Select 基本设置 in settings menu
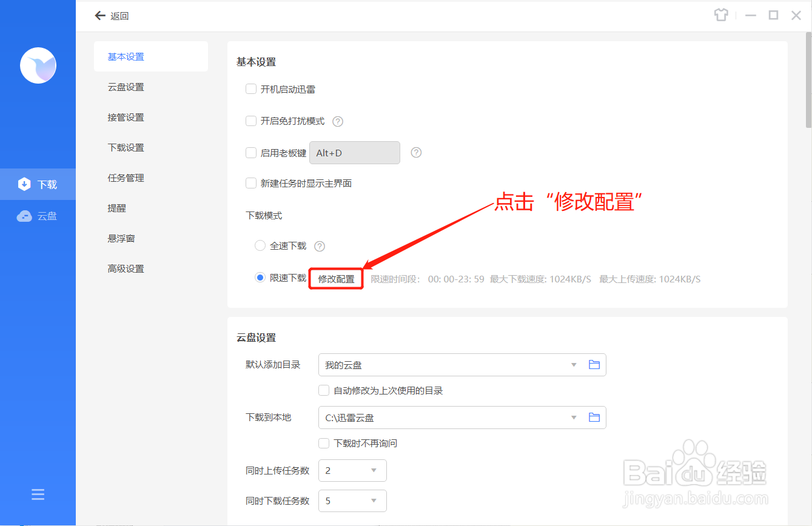Image resolution: width=812 pixels, height=526 pixels. tap(151, 57)
